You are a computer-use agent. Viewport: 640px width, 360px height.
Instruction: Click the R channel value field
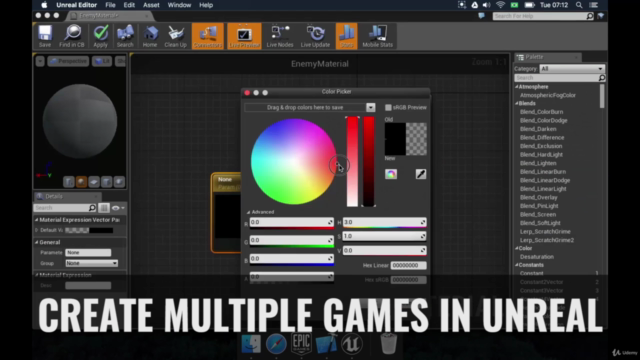[292, 222]
